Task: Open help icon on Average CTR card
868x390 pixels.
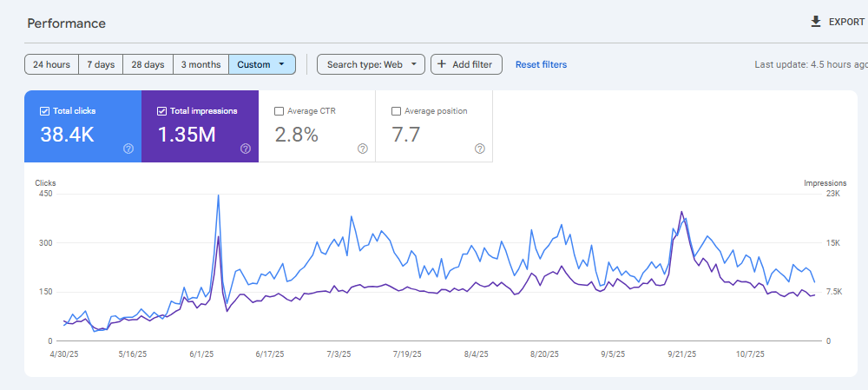Action: [363, 149]
